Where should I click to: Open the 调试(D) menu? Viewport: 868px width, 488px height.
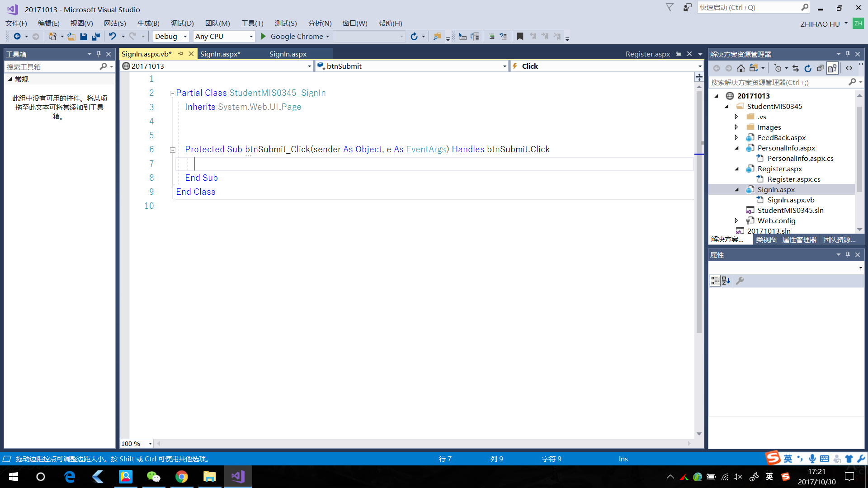[x=182, y=23]
